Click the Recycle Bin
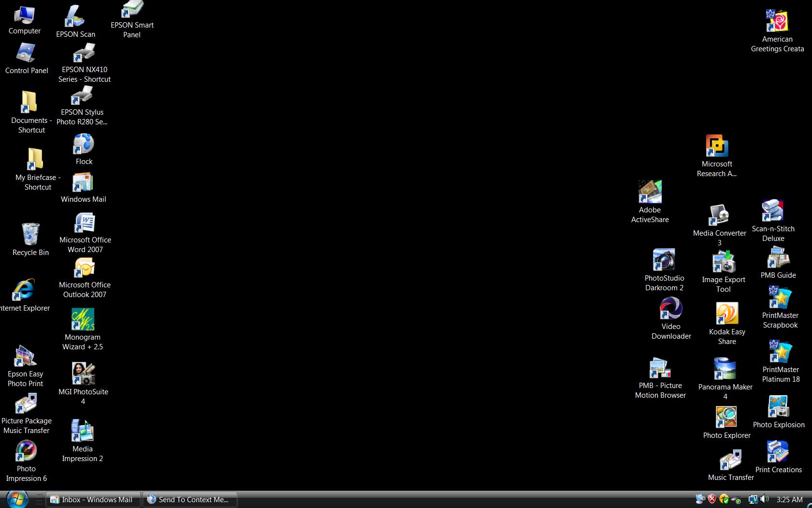This screenshot has width=812, height=508. (30, 234)
